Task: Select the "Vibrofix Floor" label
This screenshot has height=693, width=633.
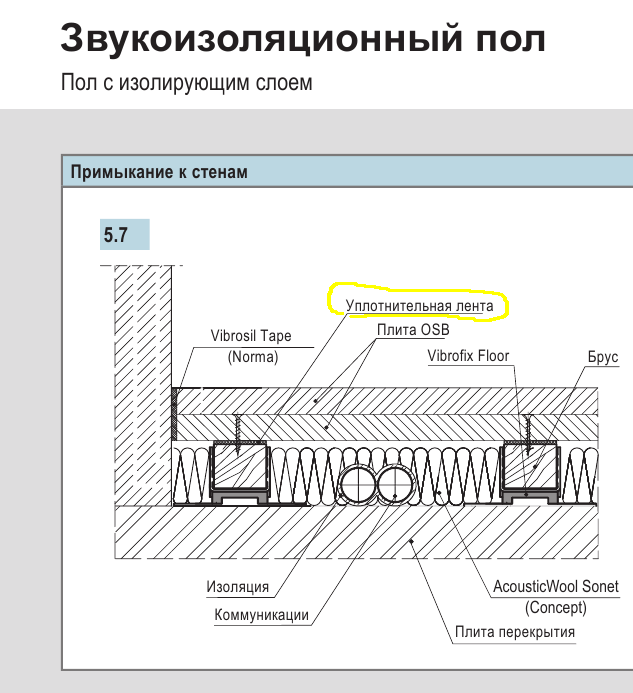Action: click(x=468, y=355)
